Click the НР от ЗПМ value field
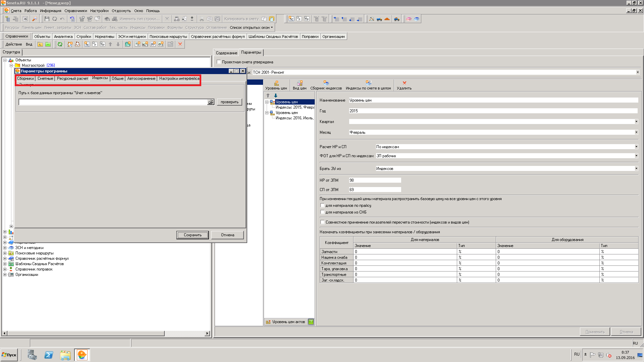The image size is (644, 362). pos(375,180)
